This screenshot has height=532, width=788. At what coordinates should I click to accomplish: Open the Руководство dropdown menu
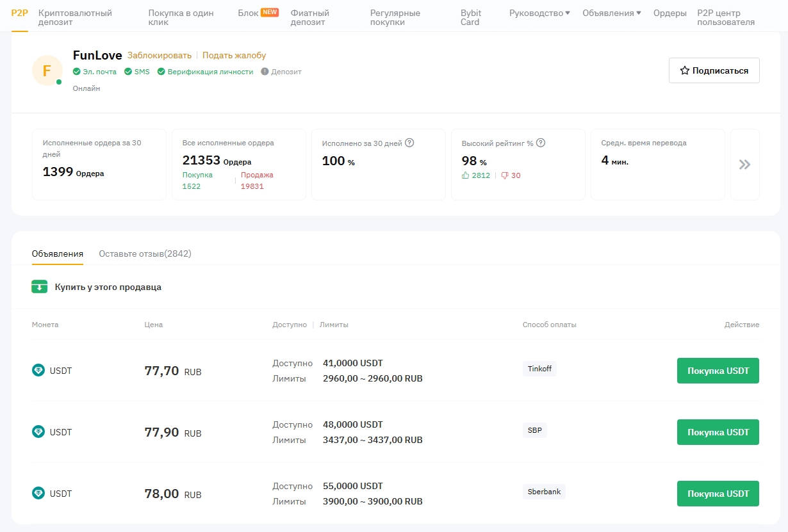(539, 13)
